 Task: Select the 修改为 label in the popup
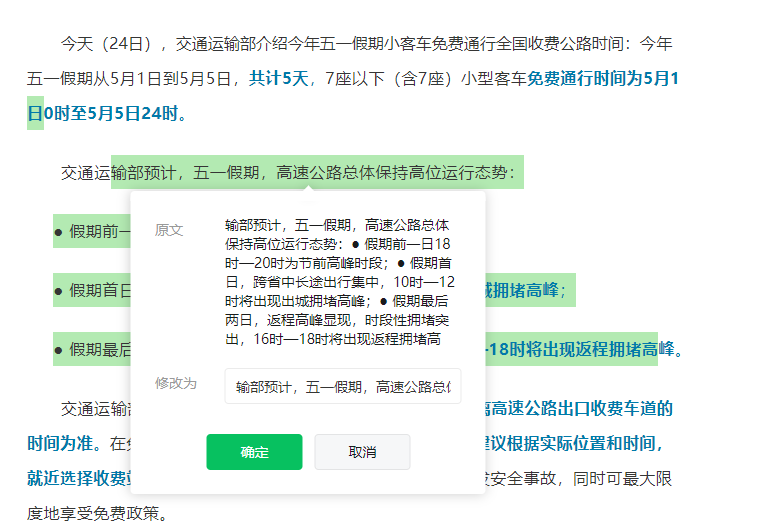pos(176,383)
